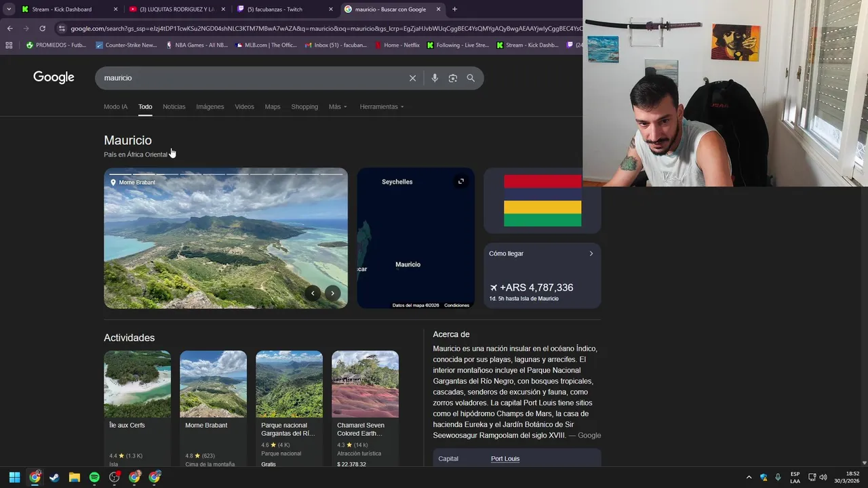Open Steam from the taskbar
868x488 pixels.
click(x=54, y=477)
